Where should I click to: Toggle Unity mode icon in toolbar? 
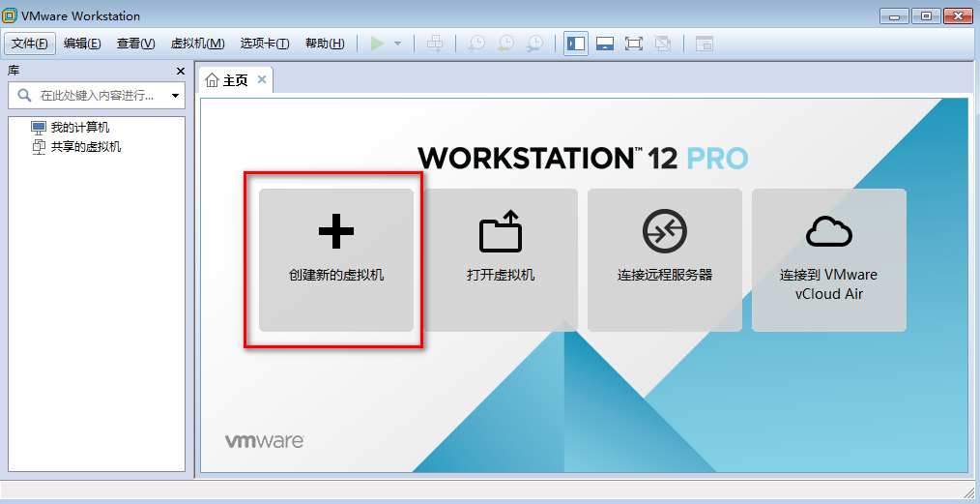point(663,44)
